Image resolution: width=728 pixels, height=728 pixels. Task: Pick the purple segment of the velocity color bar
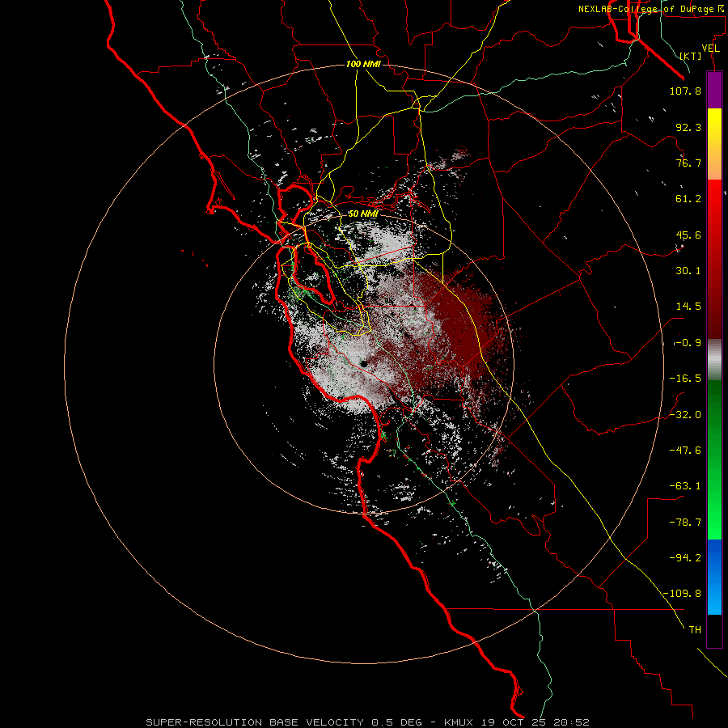tap(714, 91)
